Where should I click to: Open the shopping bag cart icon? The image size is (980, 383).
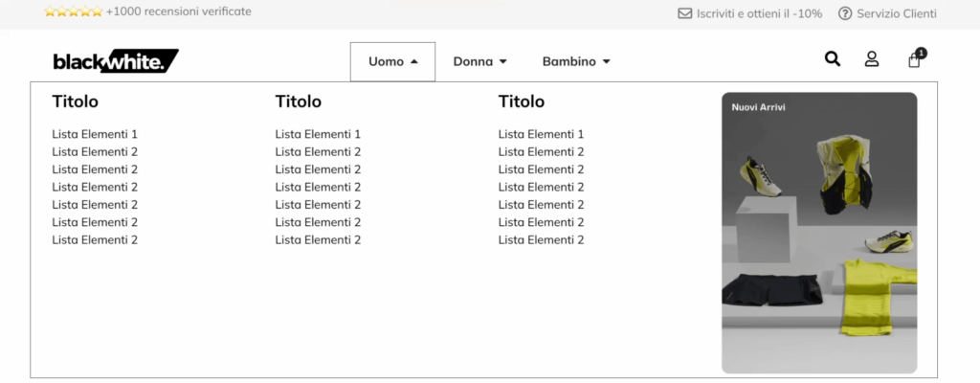(915, 60)
